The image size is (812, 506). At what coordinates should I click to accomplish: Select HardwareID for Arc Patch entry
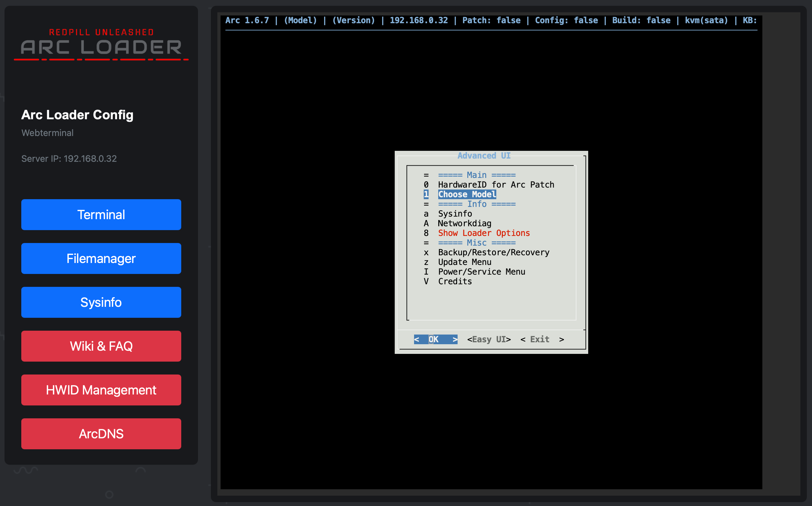coord(496,185)
